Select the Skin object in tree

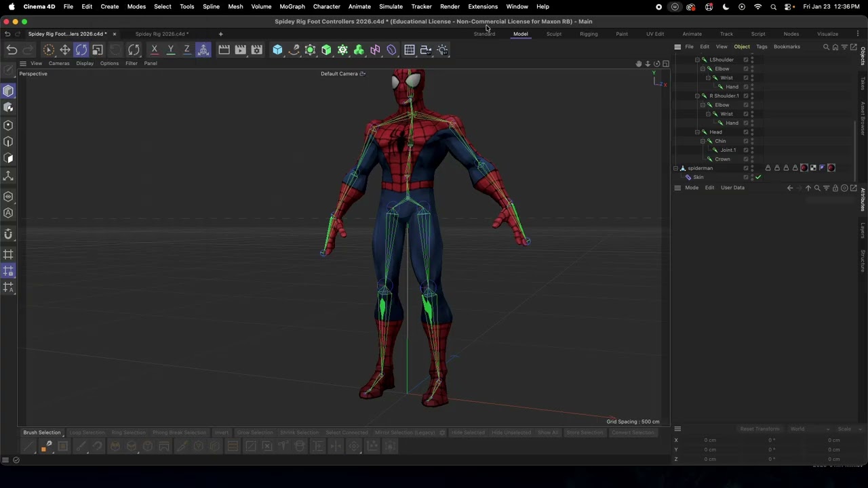pyautogui.click(x=698, y=178)
